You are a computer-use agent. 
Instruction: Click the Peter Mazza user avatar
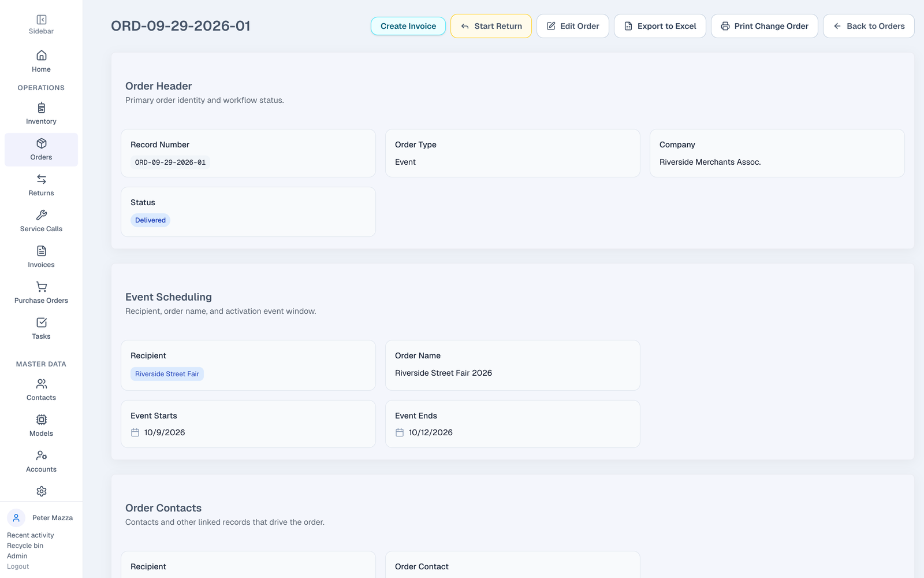tap(16, 518)
